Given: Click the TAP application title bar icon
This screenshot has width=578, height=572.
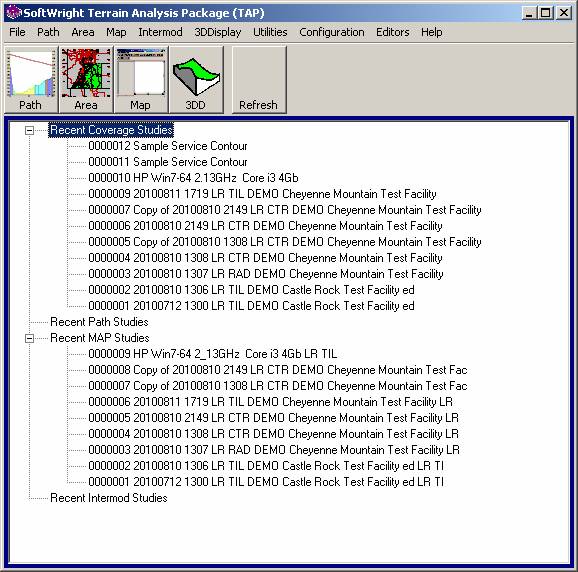Looking at the screenshot, I should (14, 13).
